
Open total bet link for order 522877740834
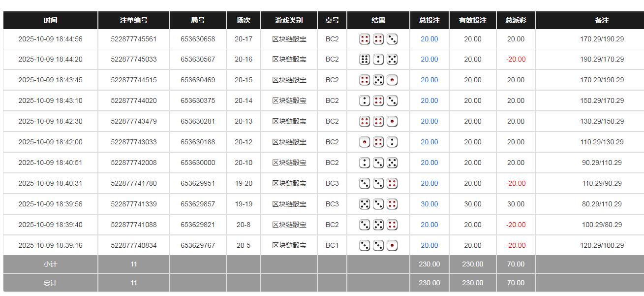[x=429, y=245]
